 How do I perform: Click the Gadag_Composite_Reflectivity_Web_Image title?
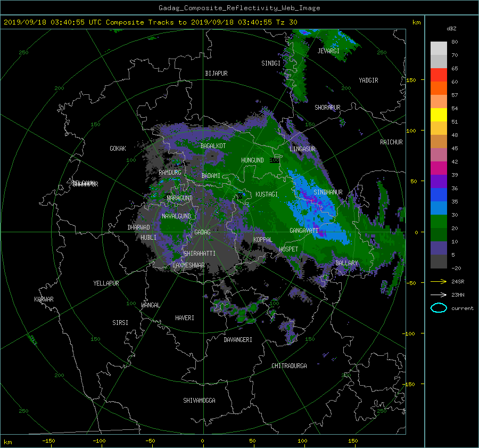[x=239, y=8]
